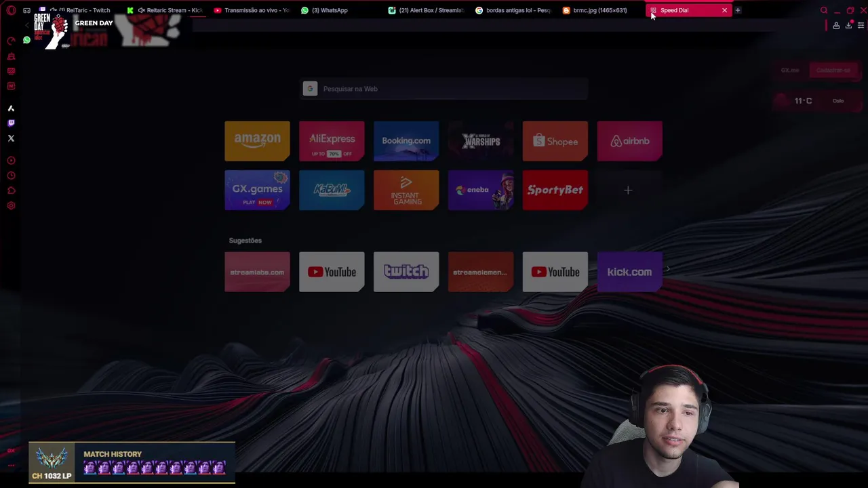The height and width of the screenshot is (488, 868).
Task: Open first YouTube suggestion after streamlabs
Action: point(332,272)
